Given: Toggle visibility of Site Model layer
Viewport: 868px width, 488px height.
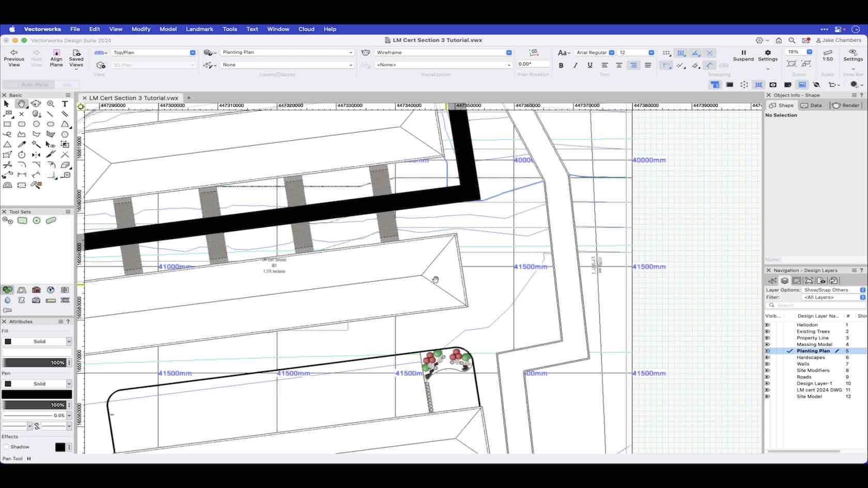Looking at the screenshot, I should pyautogui.click(x=767, y=397).
